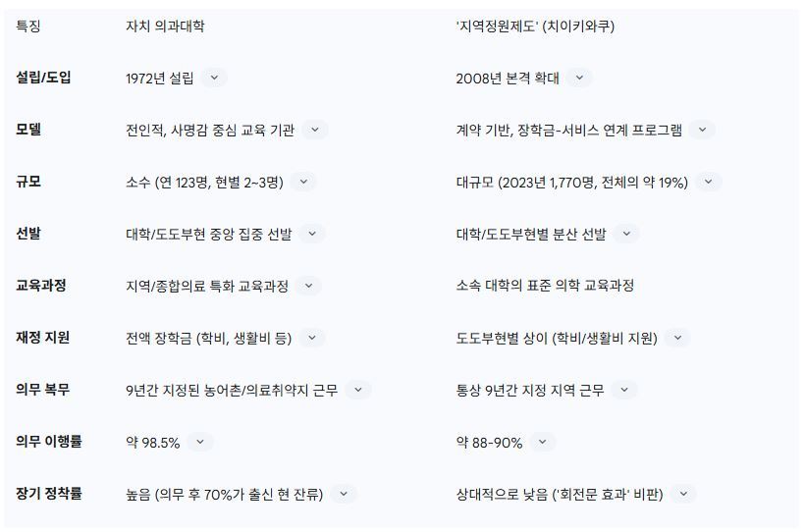Expand 계약 기반, 장학금-서비스 연계 프로그램 chevron
805x532 pixels.
(x=702, y=130)
